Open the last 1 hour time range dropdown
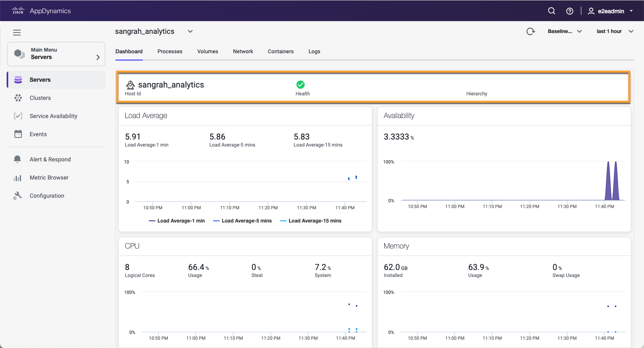 pyautogui.click(x=615, y=31)
